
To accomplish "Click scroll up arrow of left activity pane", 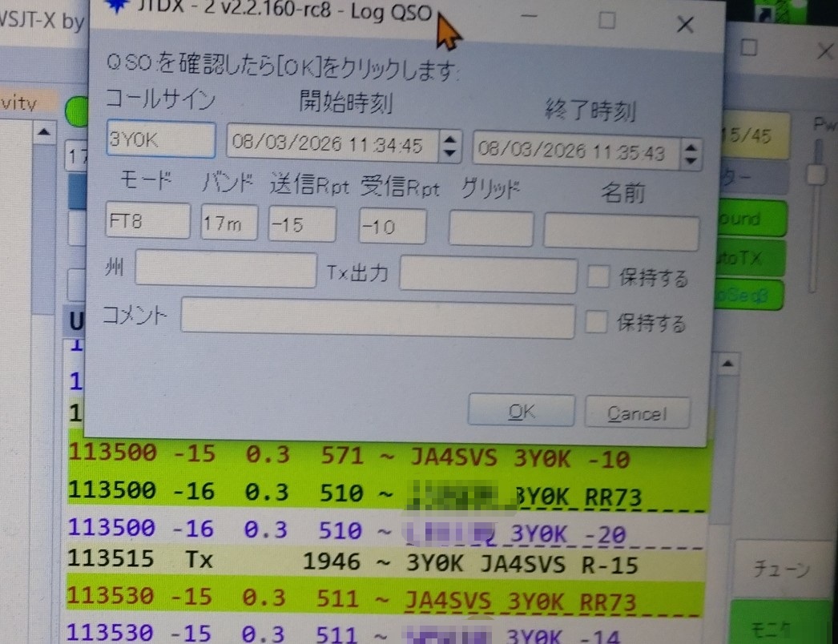I will click(x=44, y=132).
